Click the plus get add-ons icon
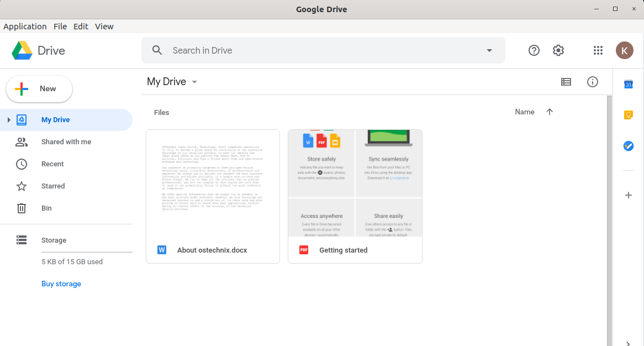This screenshot has height=346, width=644. point(629,195)
